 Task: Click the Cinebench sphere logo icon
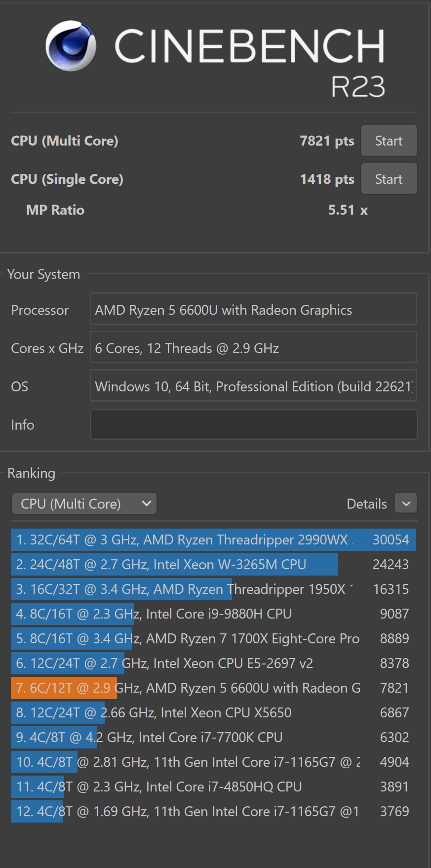pyautogui.click(x=71, y=46)
